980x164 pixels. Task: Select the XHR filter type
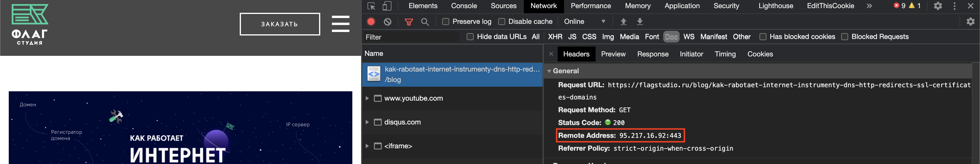tap(555, 37)
